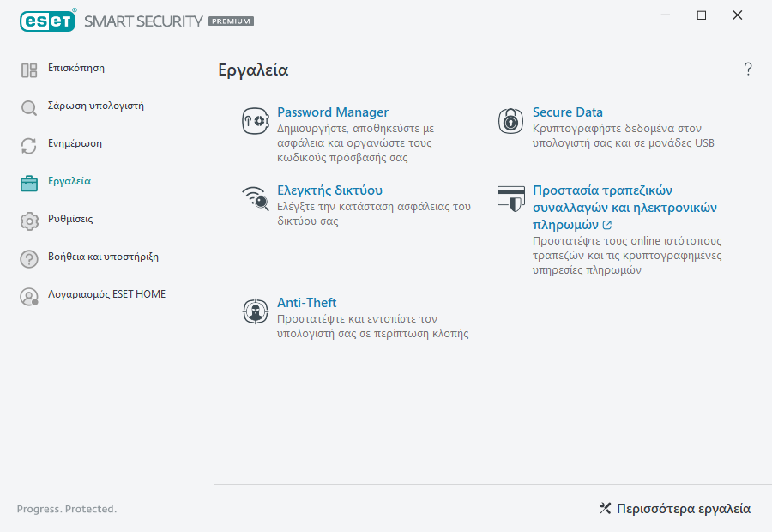Open the Password Manager link
Viewport: 772px width, 532px height.
point(332,112)
